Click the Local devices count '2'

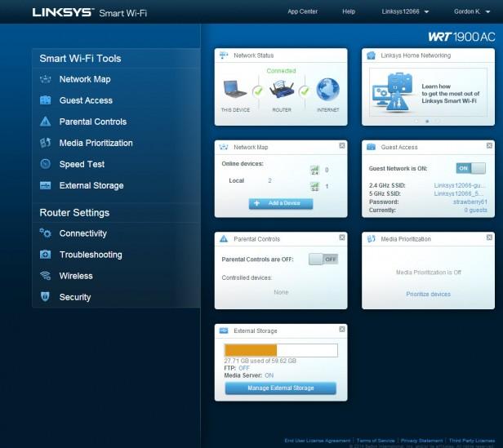click(x=269, y=180)
